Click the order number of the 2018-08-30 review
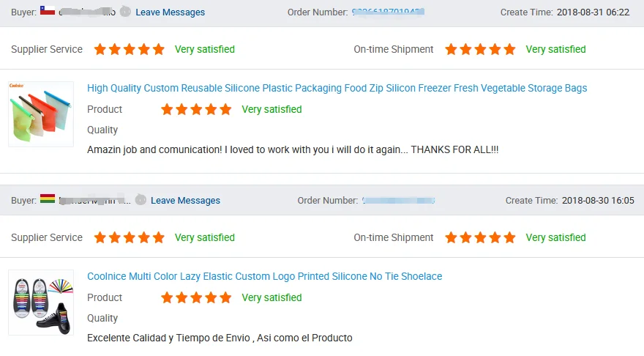 (x=399, y=201)
